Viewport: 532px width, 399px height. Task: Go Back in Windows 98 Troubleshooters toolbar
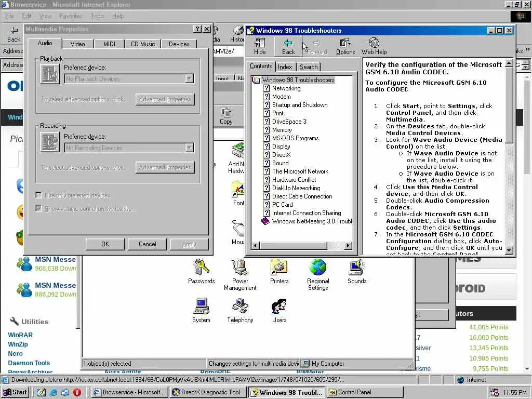pyautogui.click(x=288, y=46)
